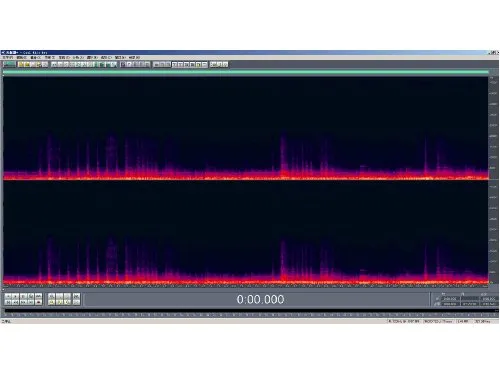Click the green display range bar above the spectrogram

pos(246,72)
